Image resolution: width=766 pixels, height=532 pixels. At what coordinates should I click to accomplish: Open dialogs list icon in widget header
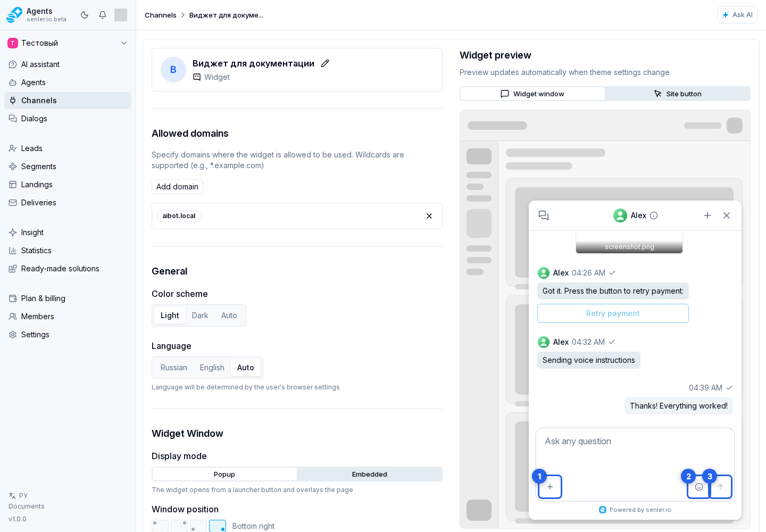point(544,215)
